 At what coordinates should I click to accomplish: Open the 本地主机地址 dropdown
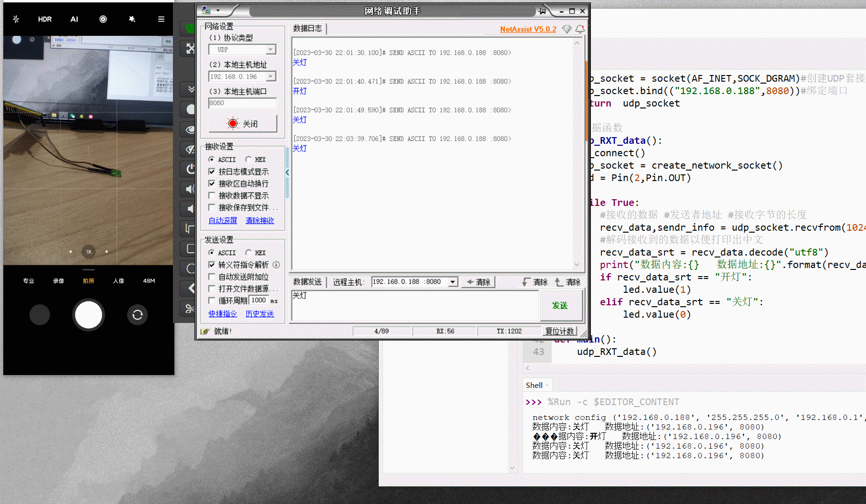pyautogui.click(x=271, y=76)
